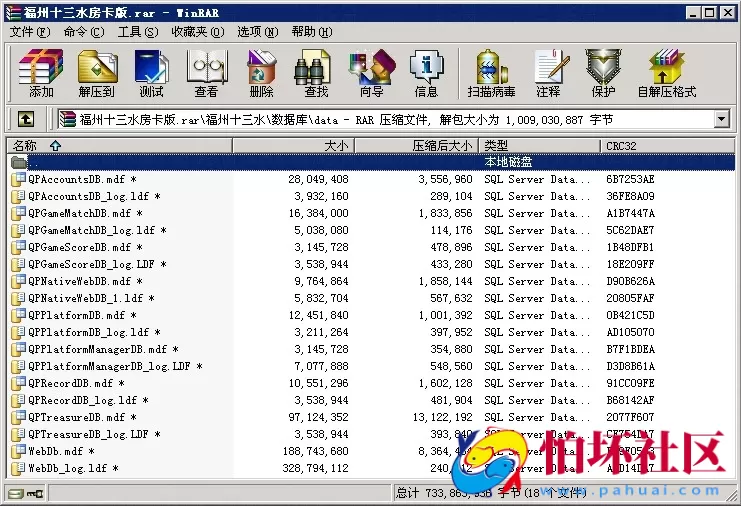Open the 文件(F) menu
This screenshot has width=741, height=506.
tap(30, 32)
